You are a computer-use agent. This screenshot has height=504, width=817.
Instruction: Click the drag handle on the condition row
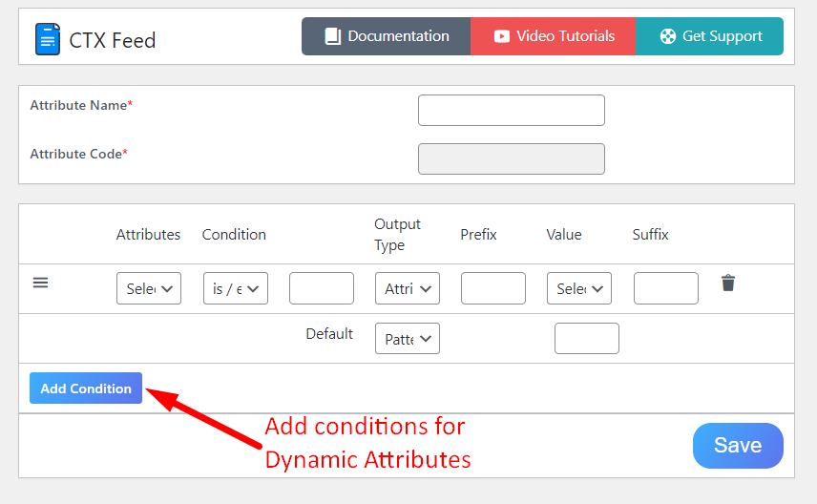point(40,283)
